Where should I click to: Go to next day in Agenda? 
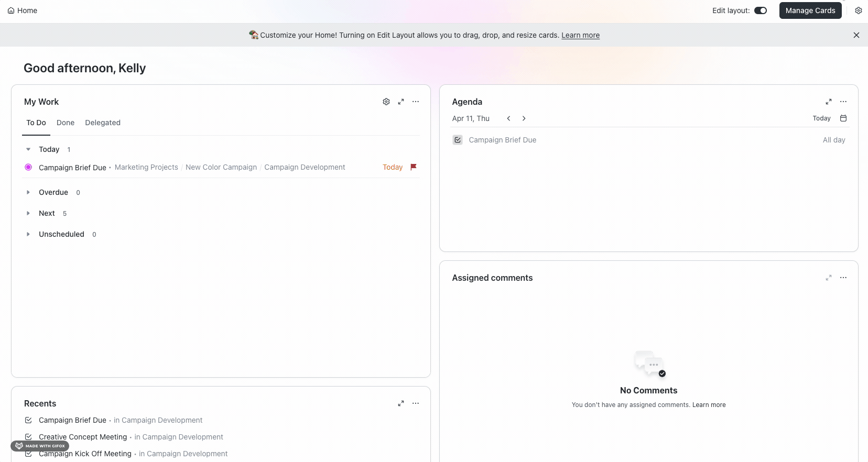coord(524,118)
